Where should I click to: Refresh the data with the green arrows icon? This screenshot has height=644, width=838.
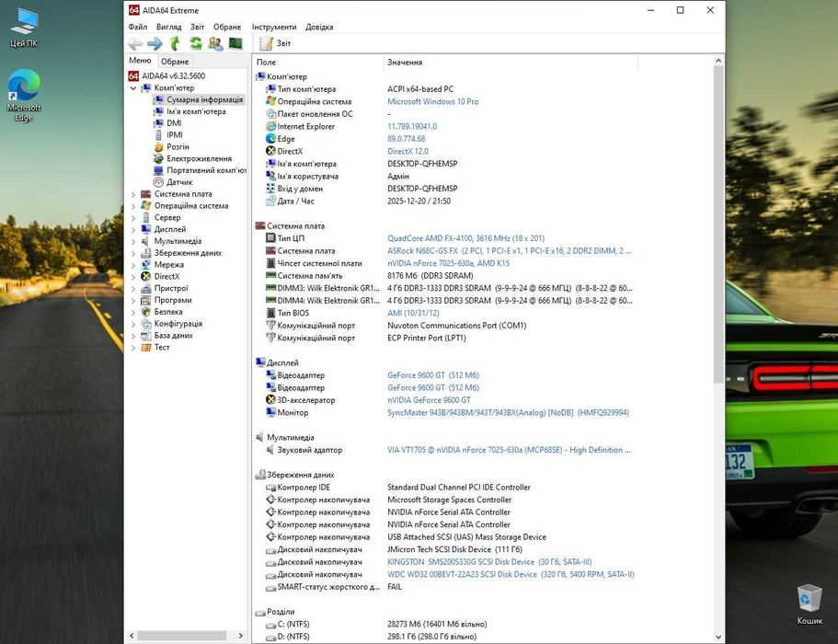[x=196, y=43]
